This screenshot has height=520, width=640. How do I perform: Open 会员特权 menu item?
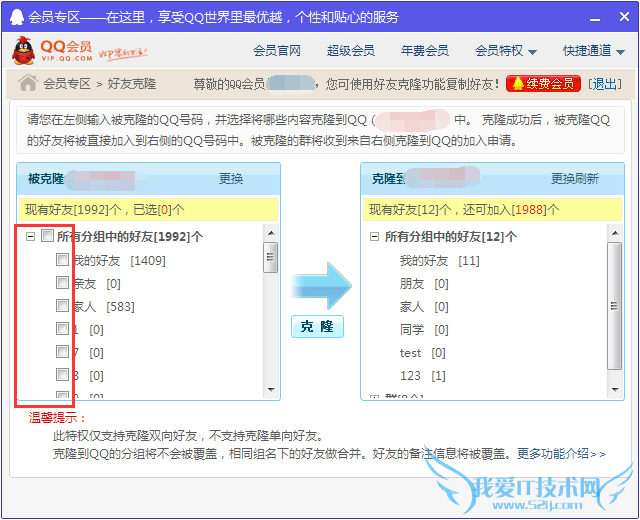click(x=499, y=51)
